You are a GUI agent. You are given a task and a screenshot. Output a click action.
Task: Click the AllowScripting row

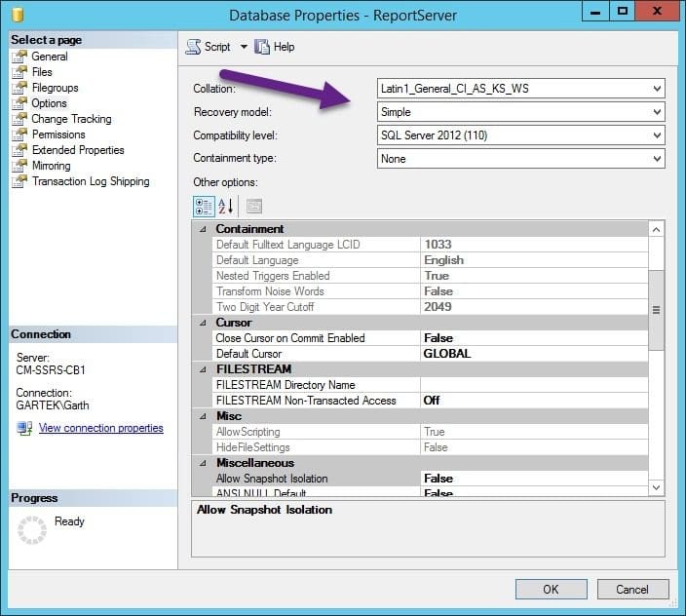(x=431, y=432)
